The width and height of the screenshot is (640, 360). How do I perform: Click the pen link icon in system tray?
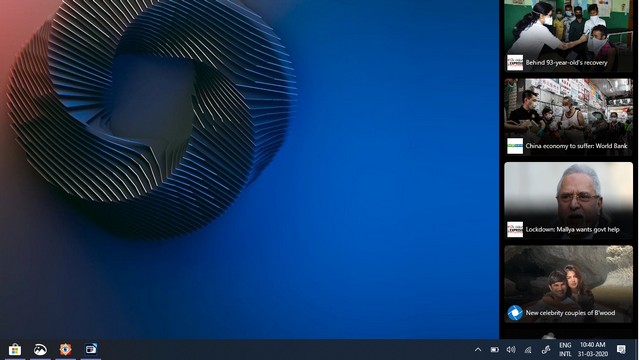(546, 350)
